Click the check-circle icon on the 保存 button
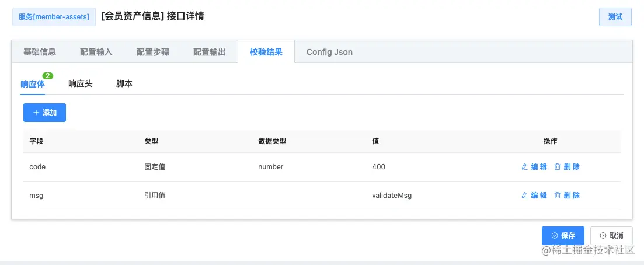Image resolution: width=644 pixels, height=265 pixels. 555,236
